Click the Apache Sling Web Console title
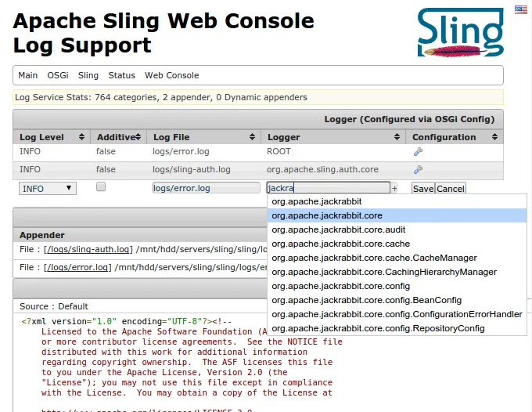This screenshot has height=412, width=532. point(164,20)
